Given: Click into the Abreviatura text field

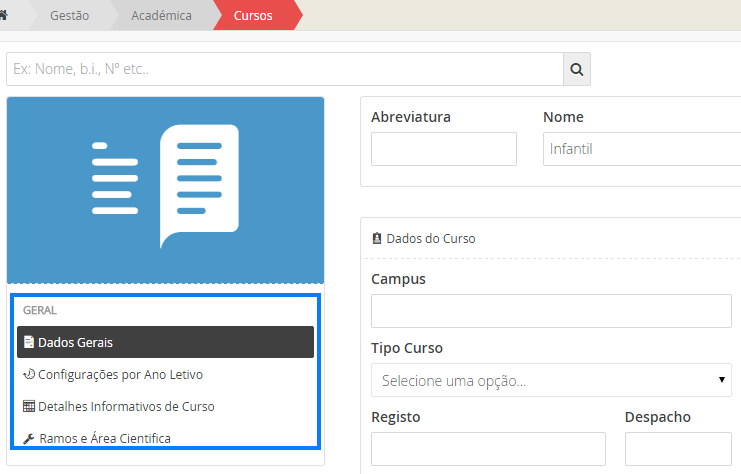Looking at the screenshot, I should coord(443,149).
